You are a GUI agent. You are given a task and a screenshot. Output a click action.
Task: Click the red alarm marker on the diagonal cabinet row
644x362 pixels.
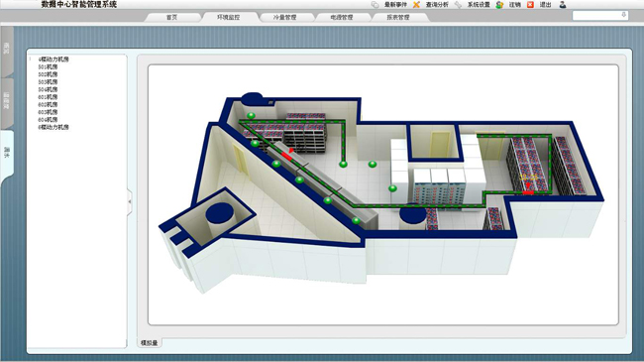click(x=287, y=155)
